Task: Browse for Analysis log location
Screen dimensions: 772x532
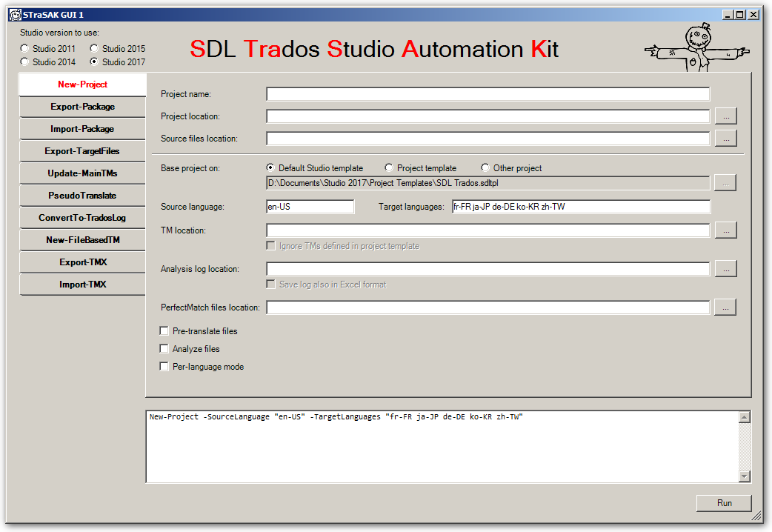Action: (726, 268)
